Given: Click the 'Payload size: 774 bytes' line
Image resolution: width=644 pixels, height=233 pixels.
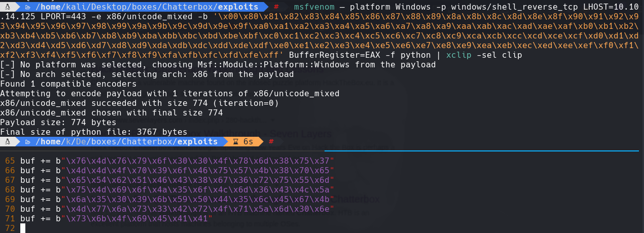Looking at the screenshot, I should pyautogui.click(x=58, y=122).
